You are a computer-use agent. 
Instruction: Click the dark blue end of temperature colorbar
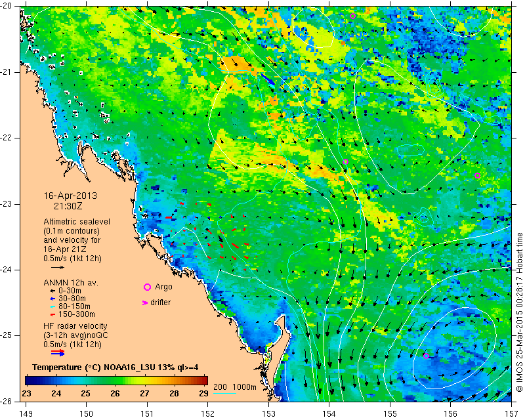pyautogui.click(x=30, y=381)
